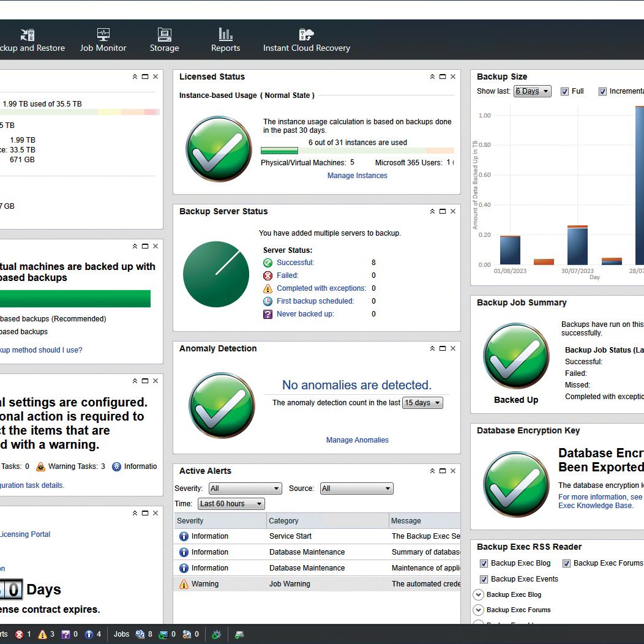The image size is (644, 644).
Task: Collapse the Anomaly Detection panel
Action: (x=432, y=349)
